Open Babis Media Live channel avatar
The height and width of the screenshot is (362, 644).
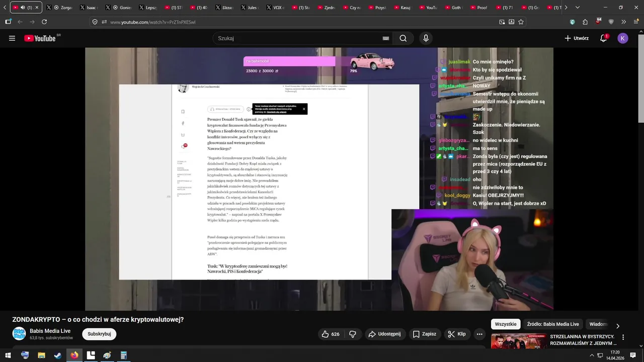[x=19, y=334]
